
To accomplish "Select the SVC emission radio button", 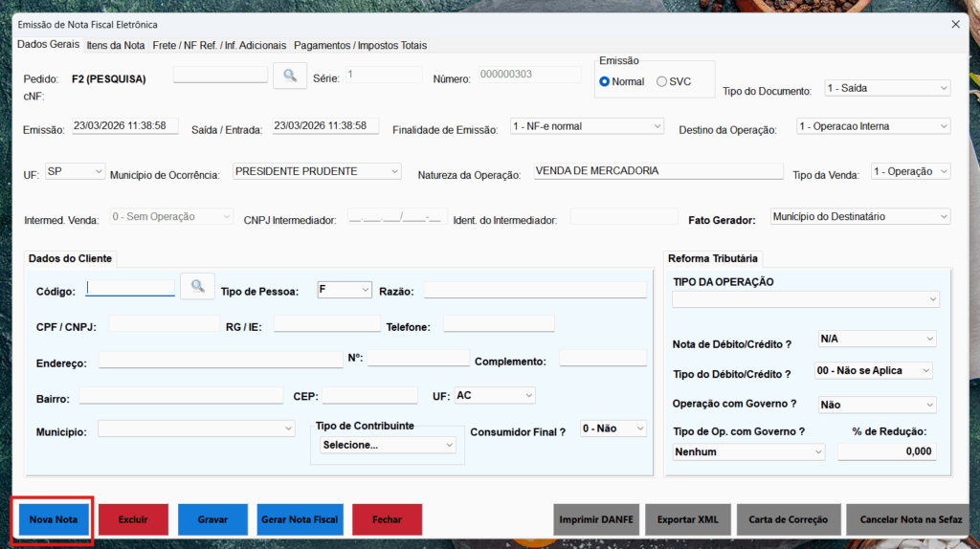I will 662,81.
